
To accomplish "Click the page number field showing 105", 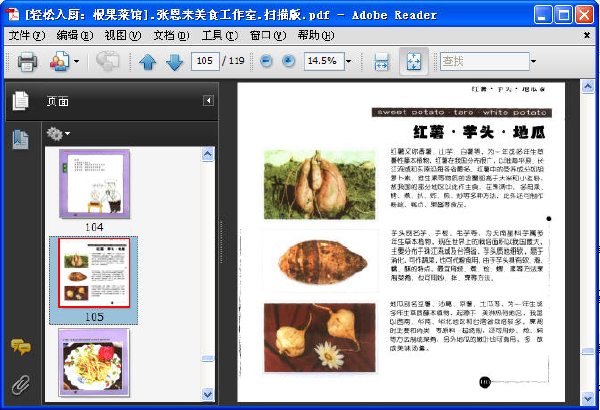I will [205, 61].
